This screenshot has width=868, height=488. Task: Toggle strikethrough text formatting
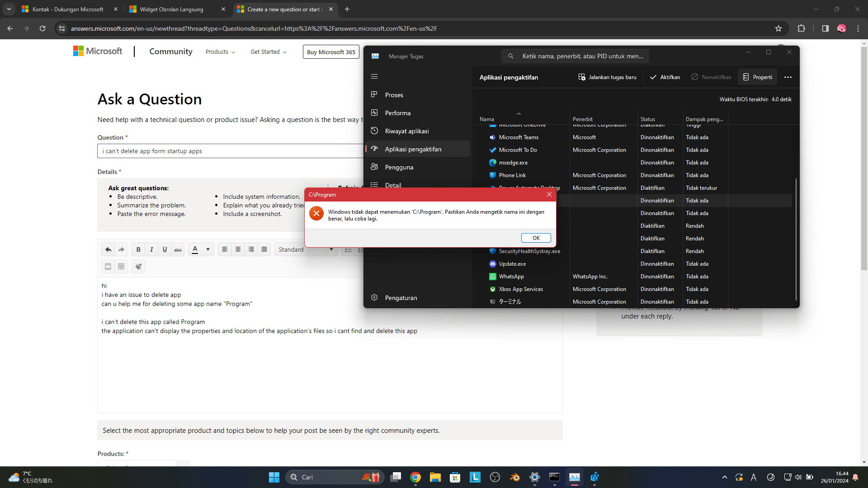pyautogui.click(x=178, y=249)
